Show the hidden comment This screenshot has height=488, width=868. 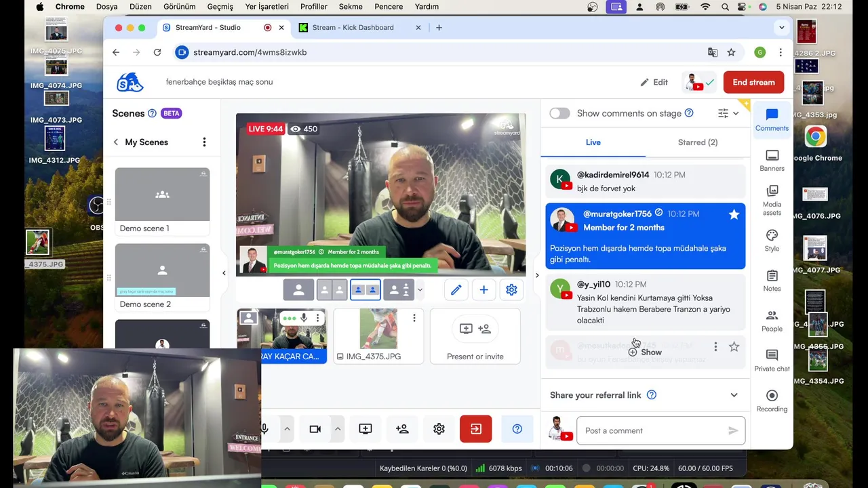pos(645,352)
